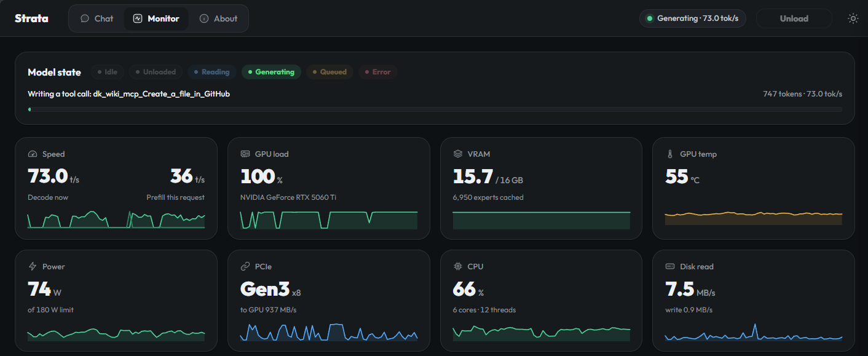Click the green status dot in header pill
Image resolution: width=868 pixels, height=356 pixels.
coord(649,18)
